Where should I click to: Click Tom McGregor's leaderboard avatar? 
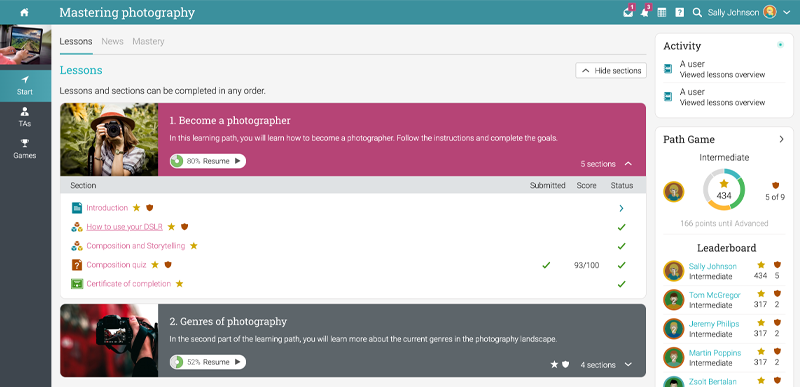pyautogui.click(x=673, y=300)
